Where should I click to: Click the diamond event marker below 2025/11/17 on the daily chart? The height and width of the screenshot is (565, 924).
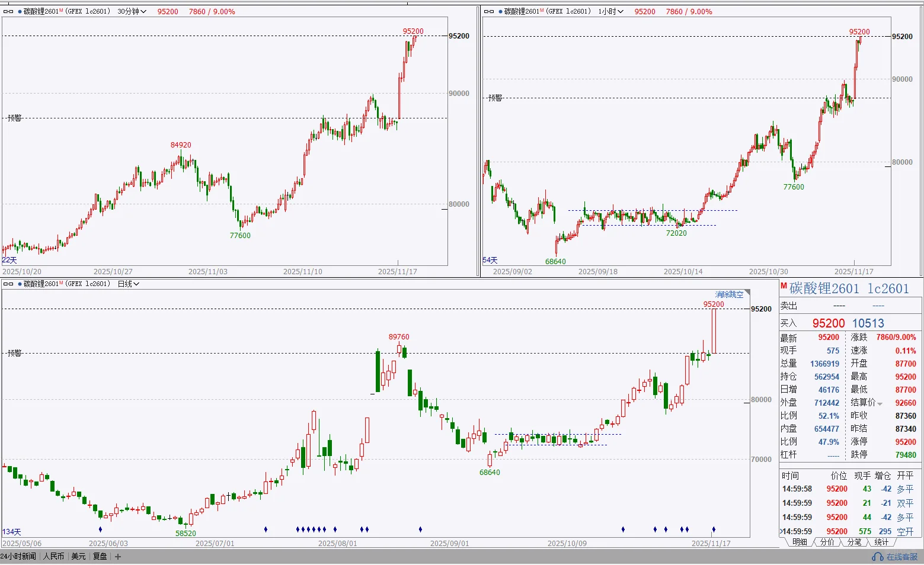coord(714,529)
